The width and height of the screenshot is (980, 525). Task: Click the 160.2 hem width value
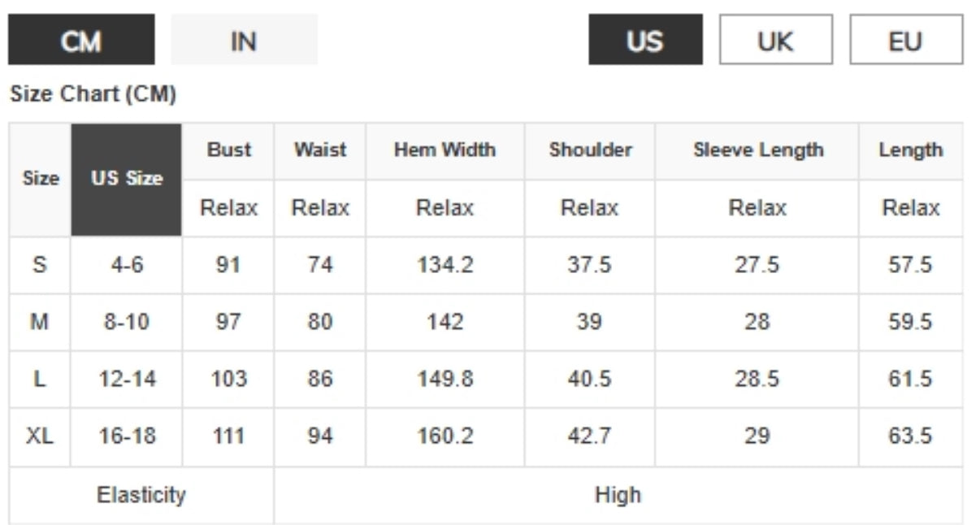point(444,436)
